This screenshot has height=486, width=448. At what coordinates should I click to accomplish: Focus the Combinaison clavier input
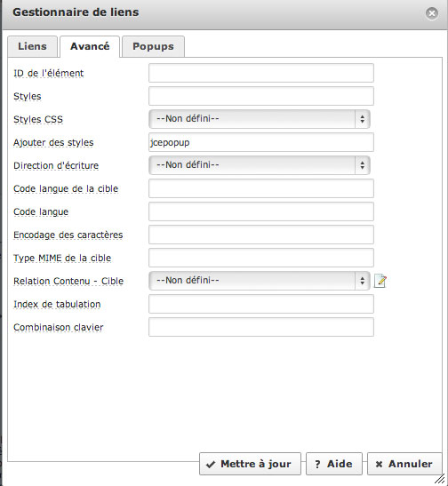[x=261, y=327]
